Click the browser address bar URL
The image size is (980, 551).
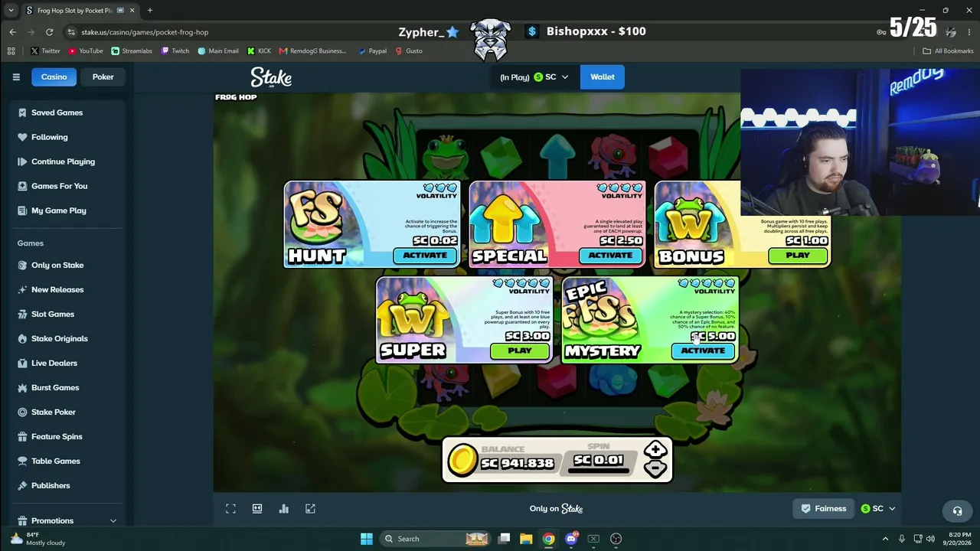pos(145,32)
